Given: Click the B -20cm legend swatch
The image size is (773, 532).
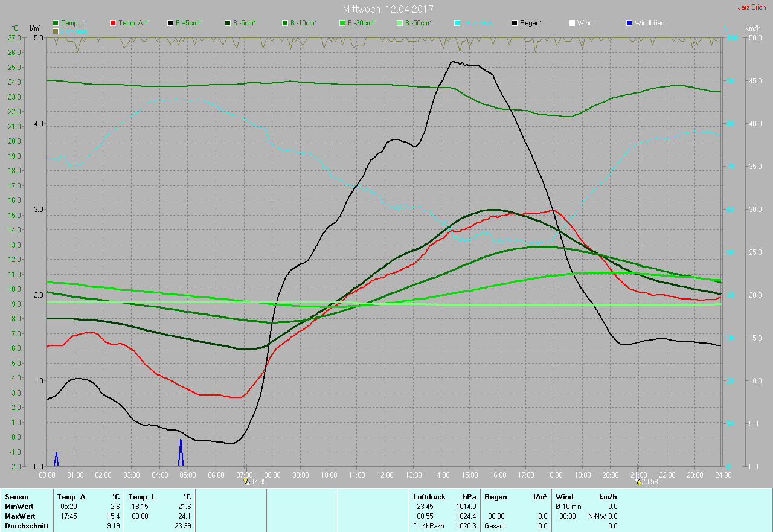Looking at the screenshot, I should (342, 23).
